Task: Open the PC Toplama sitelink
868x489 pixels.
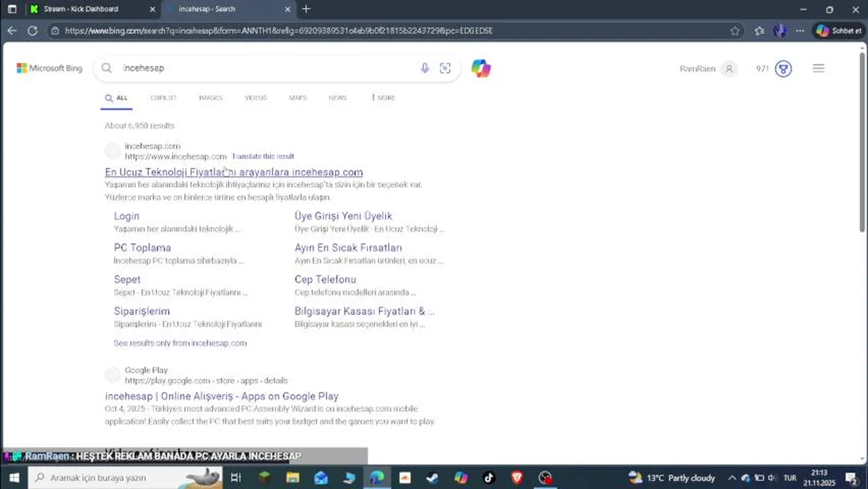Action: [142, 248]
